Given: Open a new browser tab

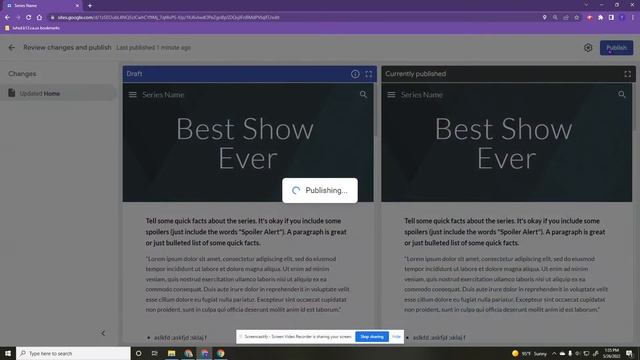Looking at the screenshot, I should pos(90,6).
